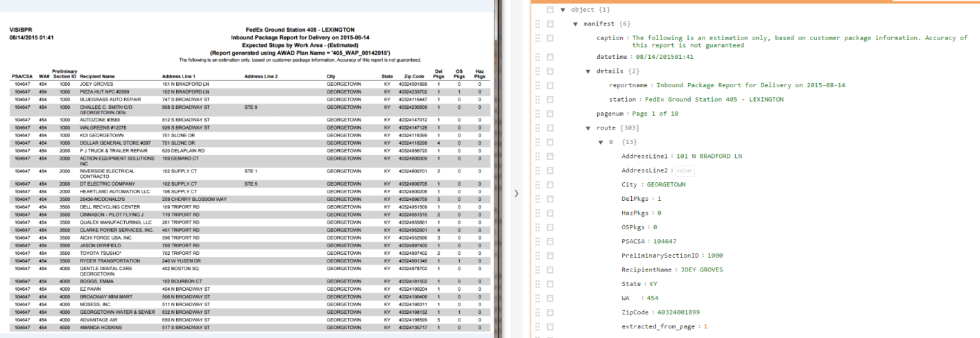The height and width of the screenshot is (338, 980).
Task: Collapse route item 0 node
Action: tap(601, 142)
